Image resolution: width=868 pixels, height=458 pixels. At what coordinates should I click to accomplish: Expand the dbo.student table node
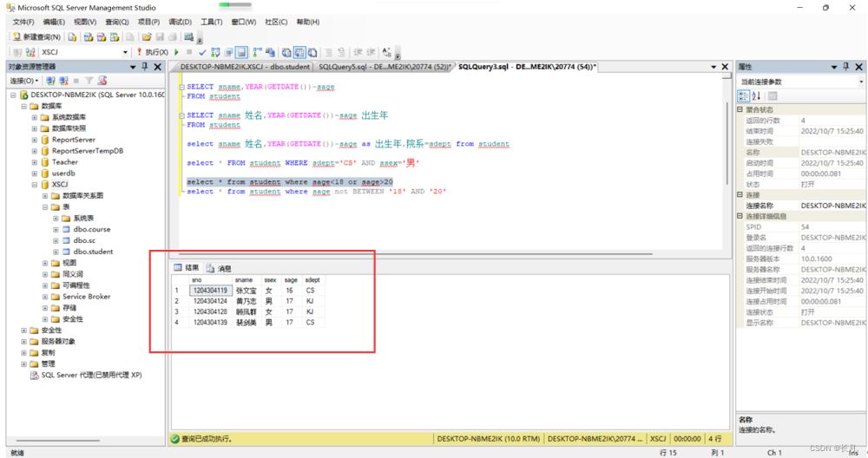(56, 252)
